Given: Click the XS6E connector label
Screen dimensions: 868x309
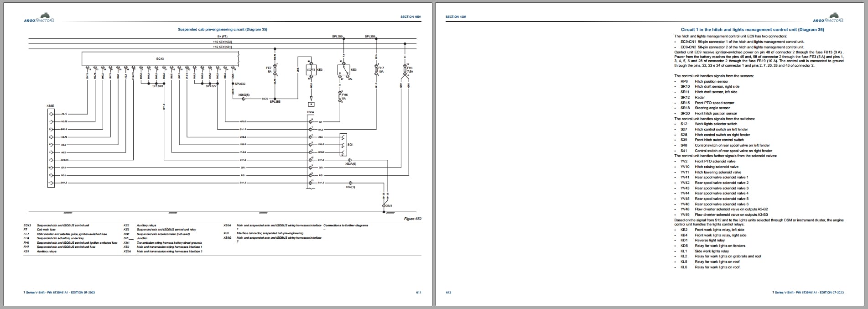Looking at the screenshot, I should coord(50,105).
